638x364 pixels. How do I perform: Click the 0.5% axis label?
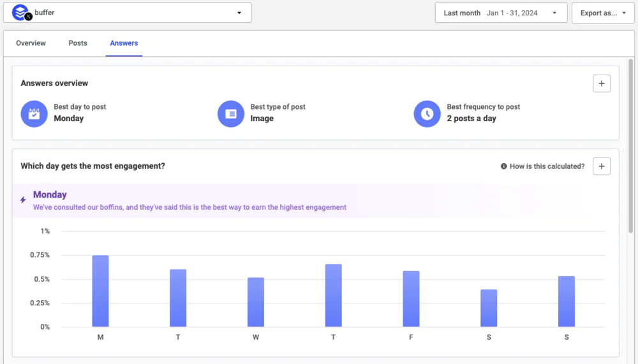[x=42, y=279]
